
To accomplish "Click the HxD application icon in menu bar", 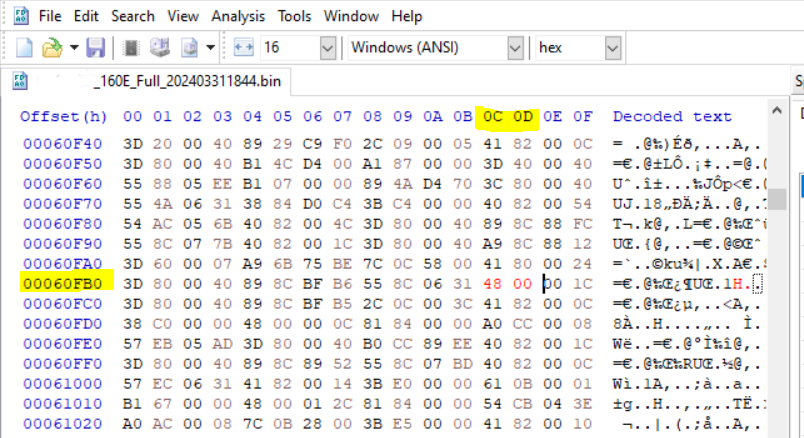I will (x=21, y=15).
